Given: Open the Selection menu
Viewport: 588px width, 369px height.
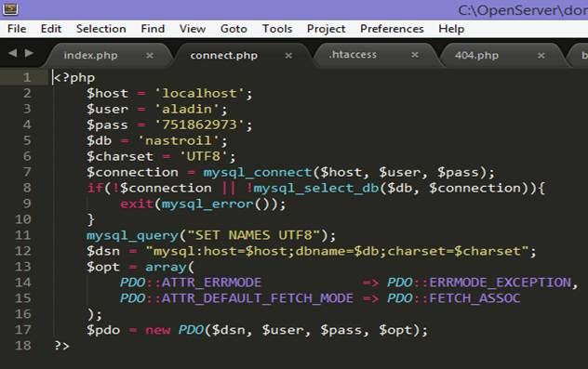Looking at the screenshot, I should [x=100, y=29].
